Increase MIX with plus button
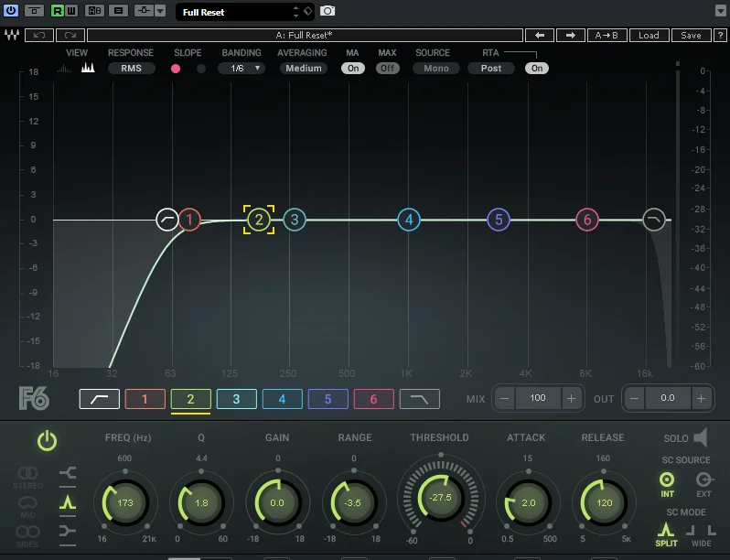The image size is (730, 560). coord(571,398)
